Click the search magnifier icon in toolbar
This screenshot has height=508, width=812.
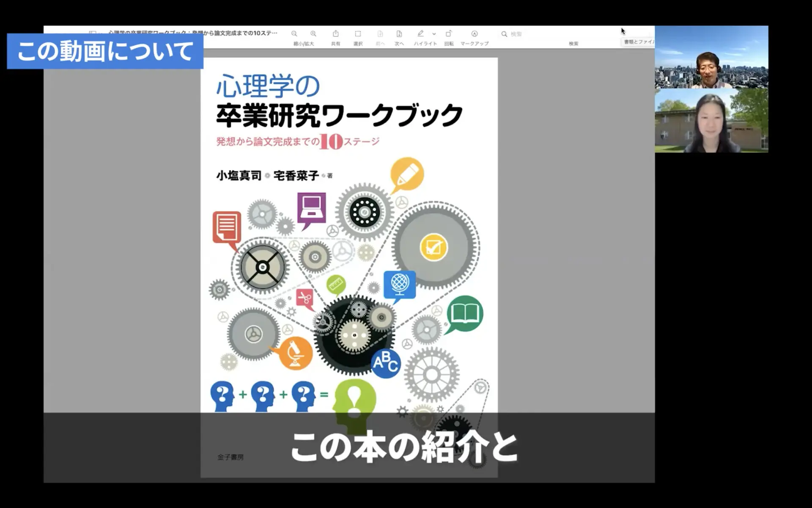click(504, 34)
